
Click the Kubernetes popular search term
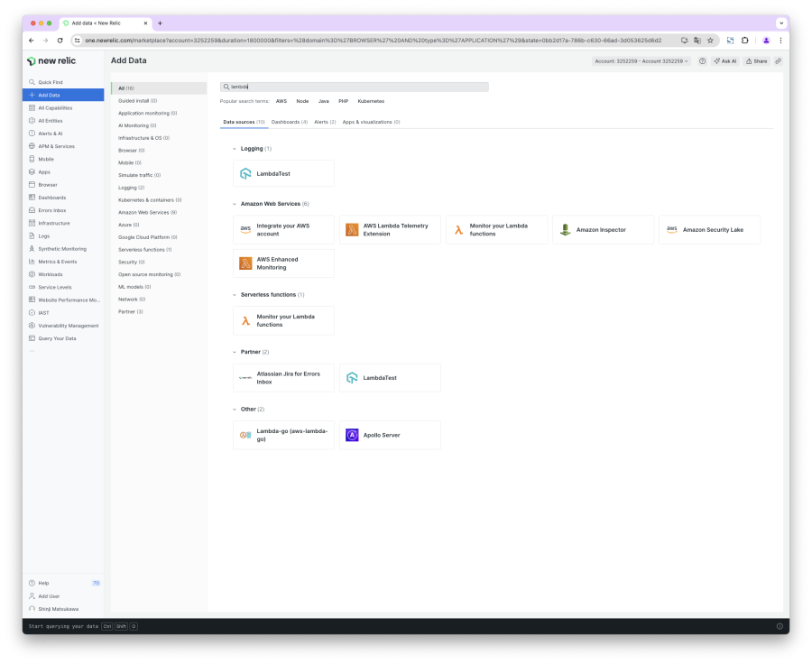371,101
